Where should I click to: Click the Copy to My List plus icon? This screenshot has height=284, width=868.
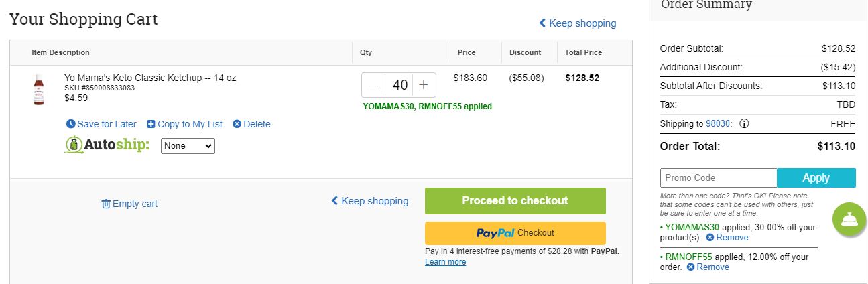click(151, 124)
